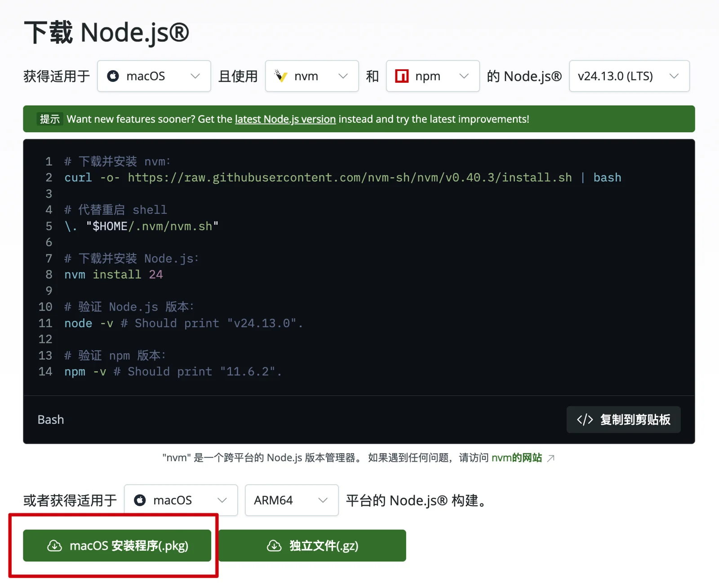Visit the nvm的网站 link

click(x=516, y=458)
